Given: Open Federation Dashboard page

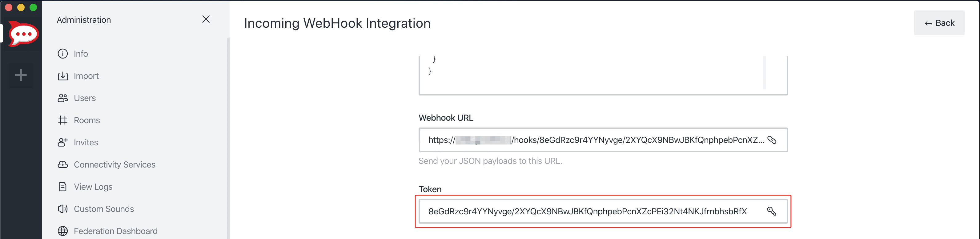Looking at the screenshot, I should [x=115, y=231].
